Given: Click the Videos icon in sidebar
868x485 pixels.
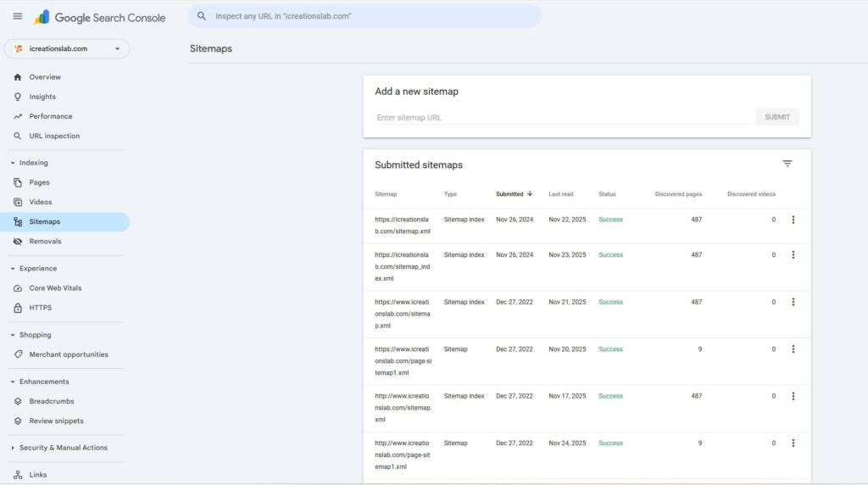Looking at the screenshot, I should coord(18,202).
